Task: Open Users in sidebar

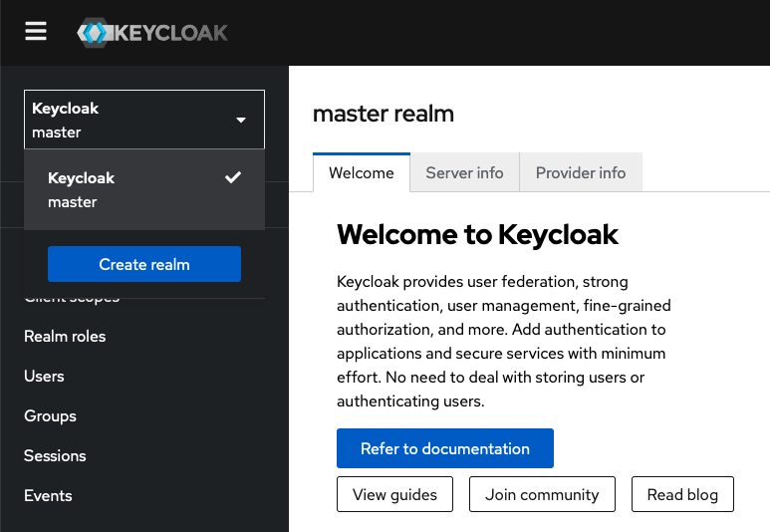Action: [44, 377]
